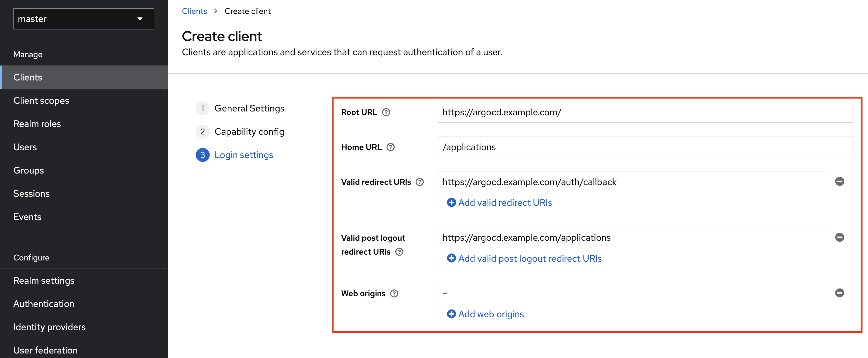Open the master realm dropdown

click(x=83, y=19)
